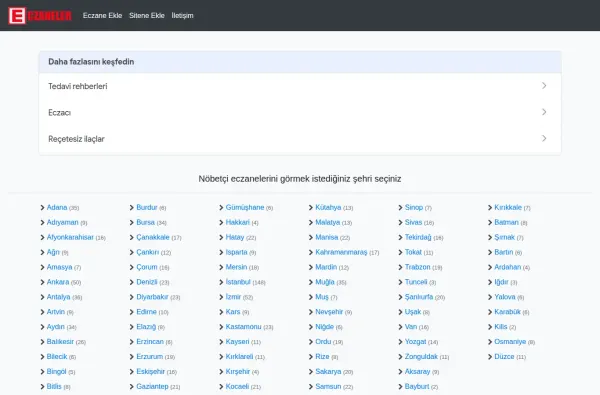Select the city Adana
600x395 pixels.
(57, 207)
